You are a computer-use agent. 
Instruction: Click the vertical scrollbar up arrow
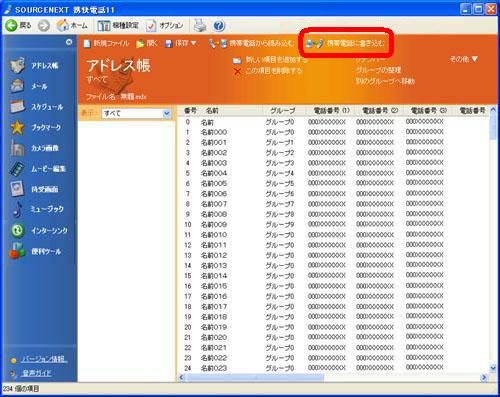(x=493, y=110)
